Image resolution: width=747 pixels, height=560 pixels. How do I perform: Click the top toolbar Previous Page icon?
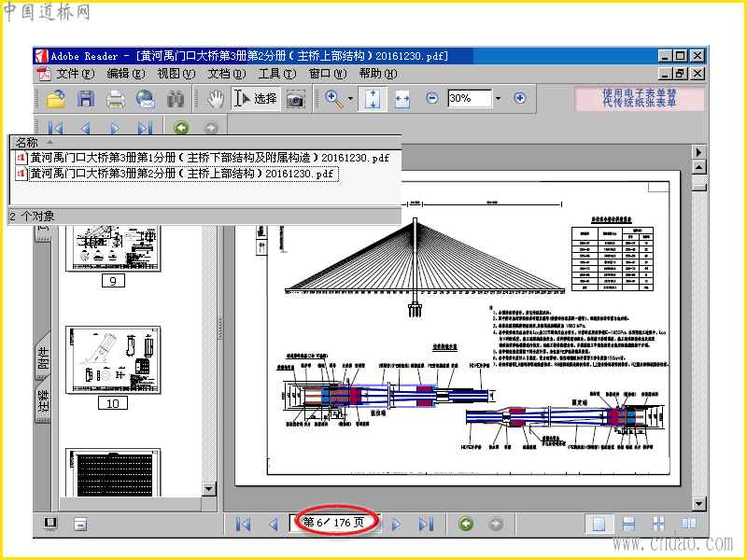pyautogui.click(x=85, y=128)
